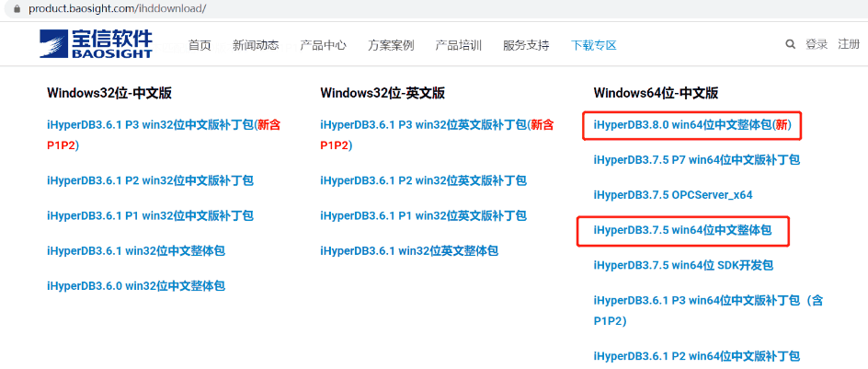Click the lock icon in address bar

tap(17, 9)
